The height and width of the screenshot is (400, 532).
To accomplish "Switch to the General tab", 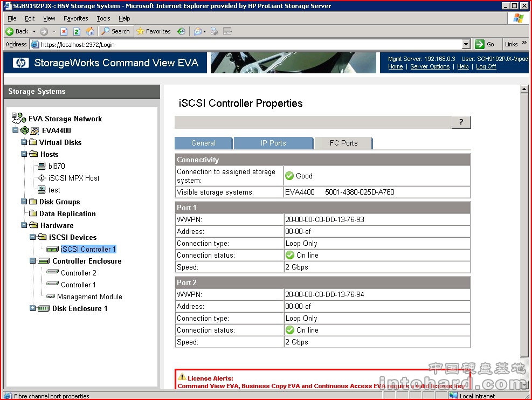I will coord(204,143).
